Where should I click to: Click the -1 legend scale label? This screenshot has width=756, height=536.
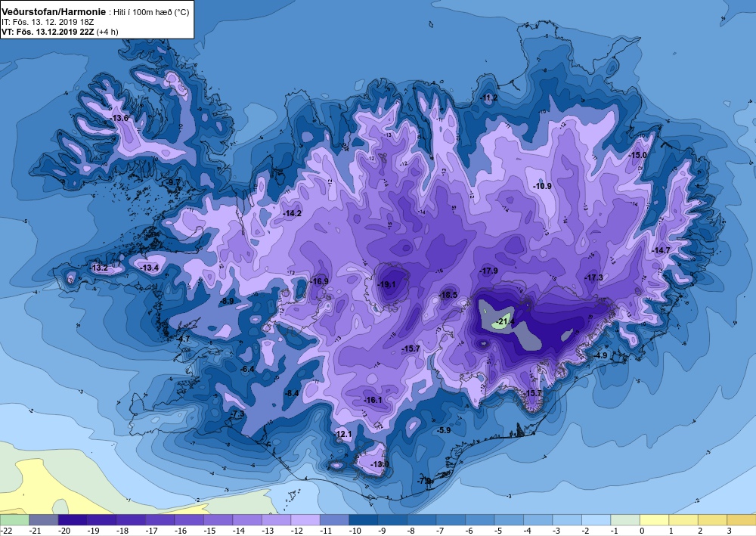tap(614, 531)
